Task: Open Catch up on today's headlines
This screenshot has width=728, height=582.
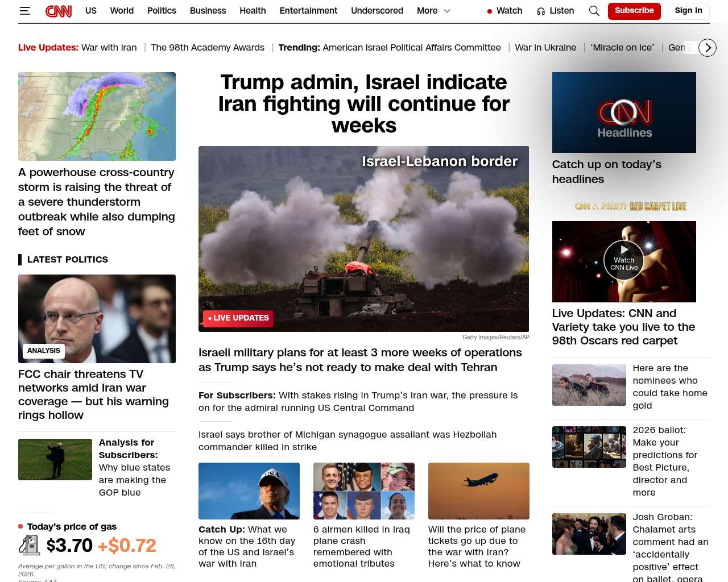Action: click(607, 172)
